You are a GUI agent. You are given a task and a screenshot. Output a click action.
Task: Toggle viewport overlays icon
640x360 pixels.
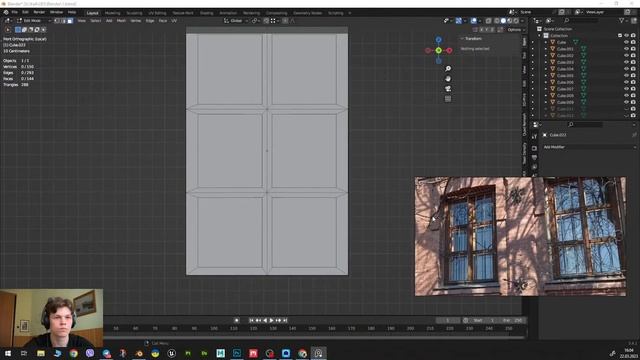[473, 21]
